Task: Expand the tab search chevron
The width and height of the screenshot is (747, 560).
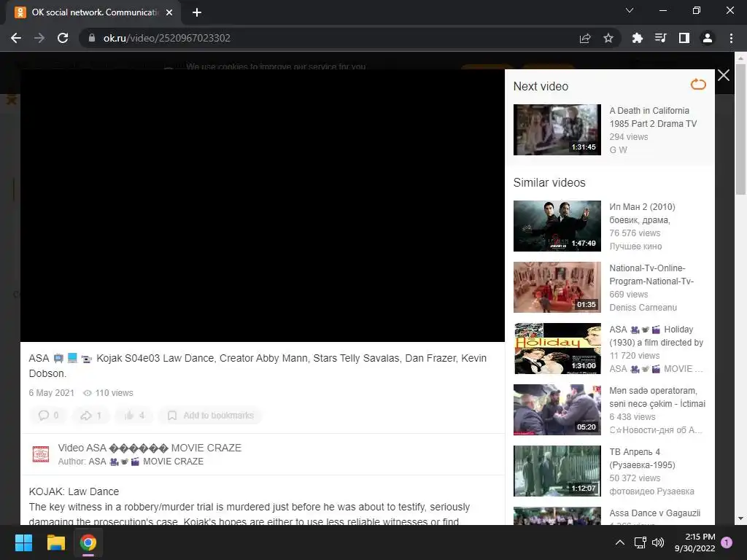Action: tap(630, 10)
